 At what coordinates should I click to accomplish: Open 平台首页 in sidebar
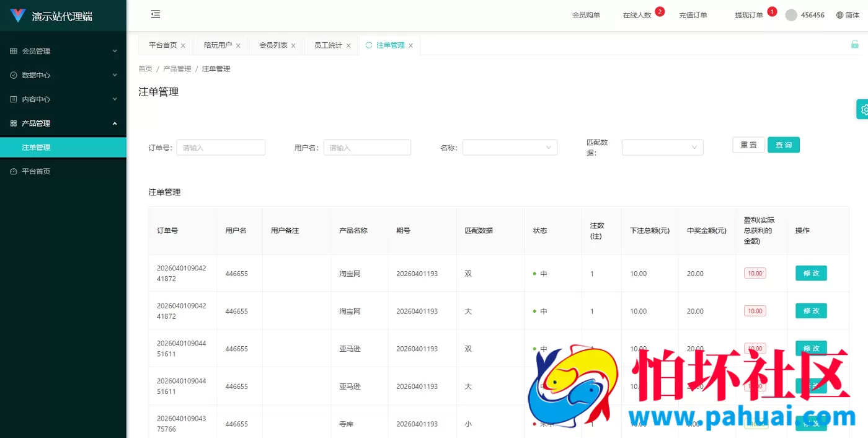(63, 171)
